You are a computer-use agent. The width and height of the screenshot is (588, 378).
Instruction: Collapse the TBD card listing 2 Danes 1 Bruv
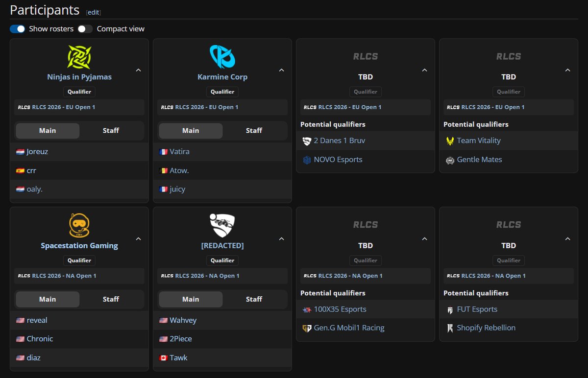pyautogui.click(x=424, y=70)
